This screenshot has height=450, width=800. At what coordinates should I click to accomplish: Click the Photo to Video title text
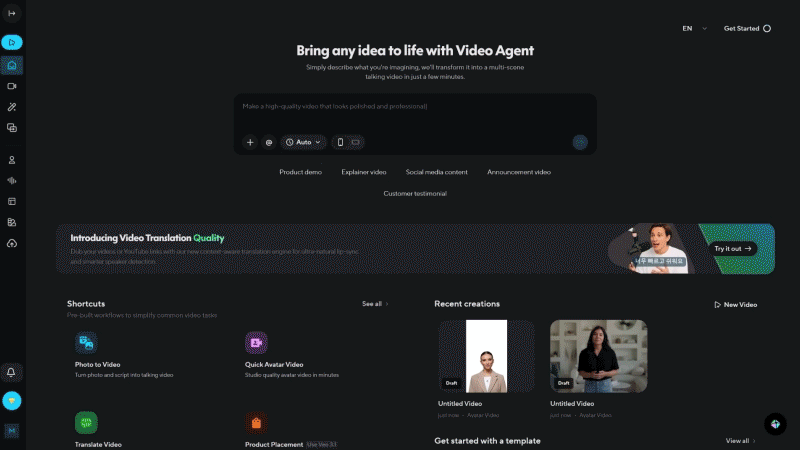point(97,365)
